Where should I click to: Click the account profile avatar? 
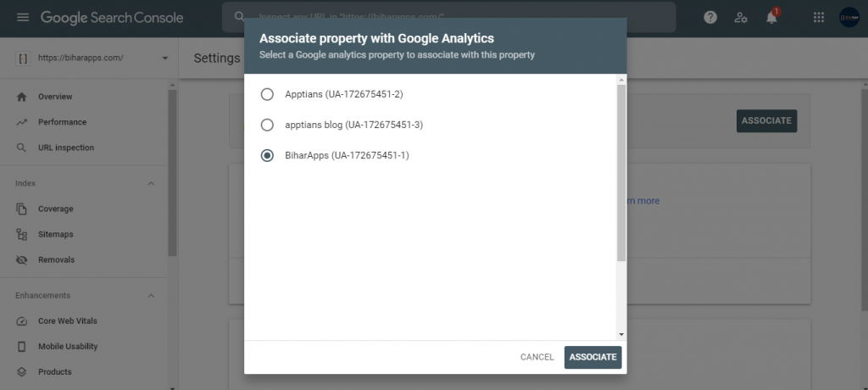click(x=849, y=18)
